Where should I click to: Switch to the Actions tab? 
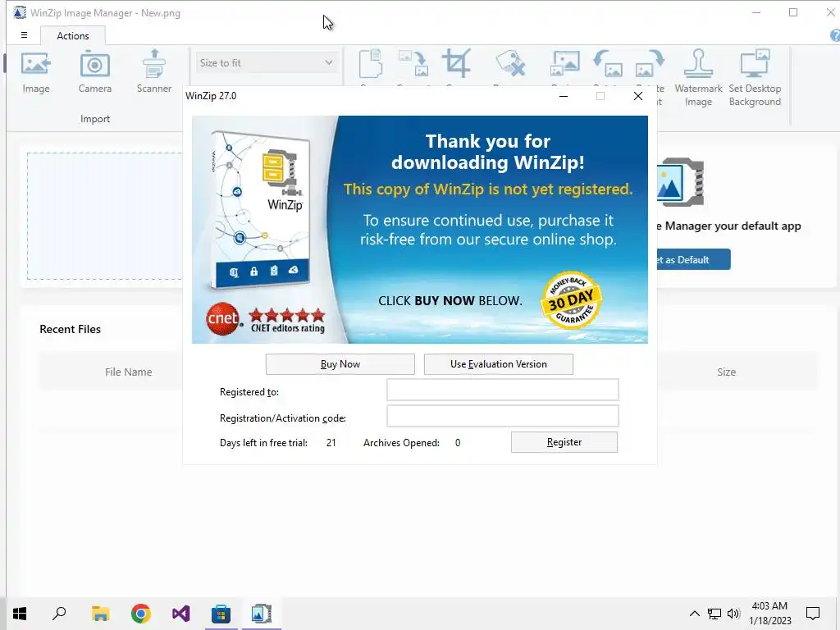tap(73, 36)
